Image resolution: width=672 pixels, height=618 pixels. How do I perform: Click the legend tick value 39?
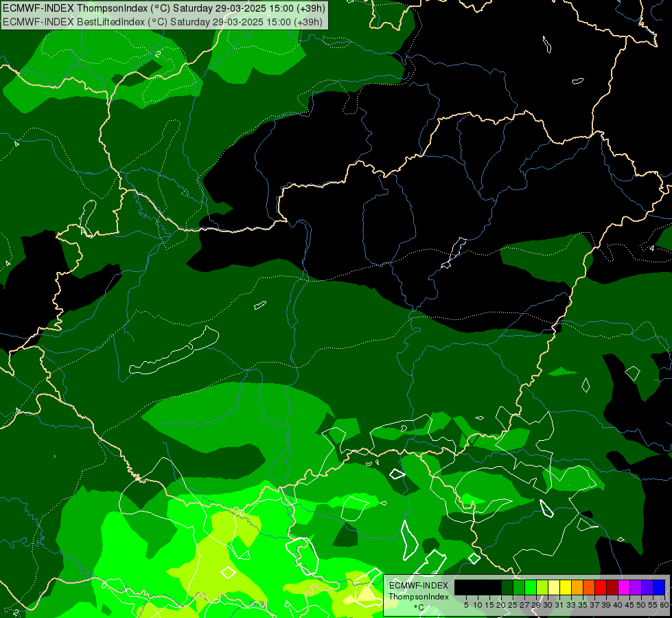tap(606, 605)
